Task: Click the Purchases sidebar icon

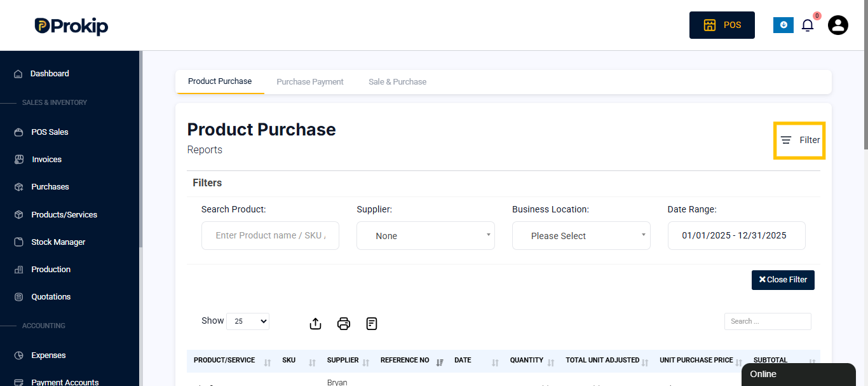Action: 18,187
